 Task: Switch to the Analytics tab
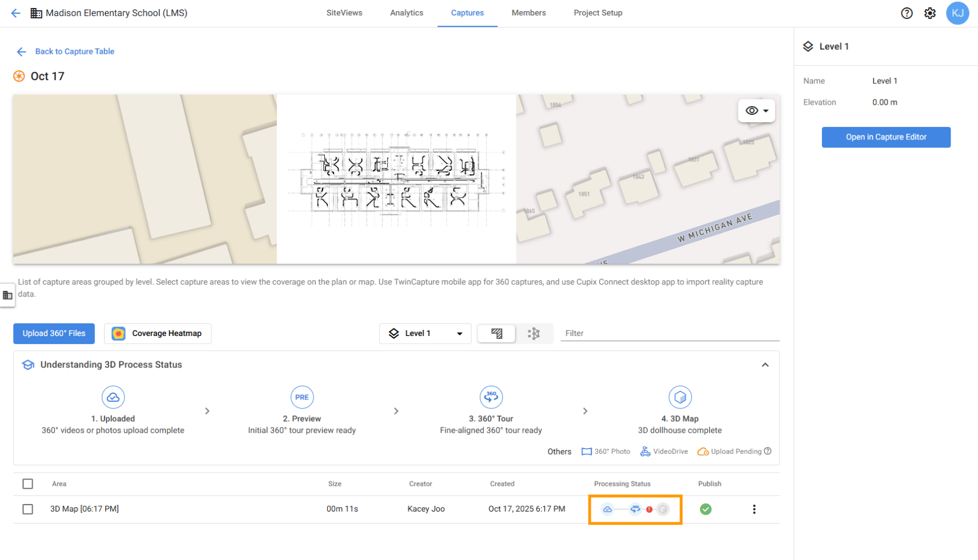click(407, 13)
